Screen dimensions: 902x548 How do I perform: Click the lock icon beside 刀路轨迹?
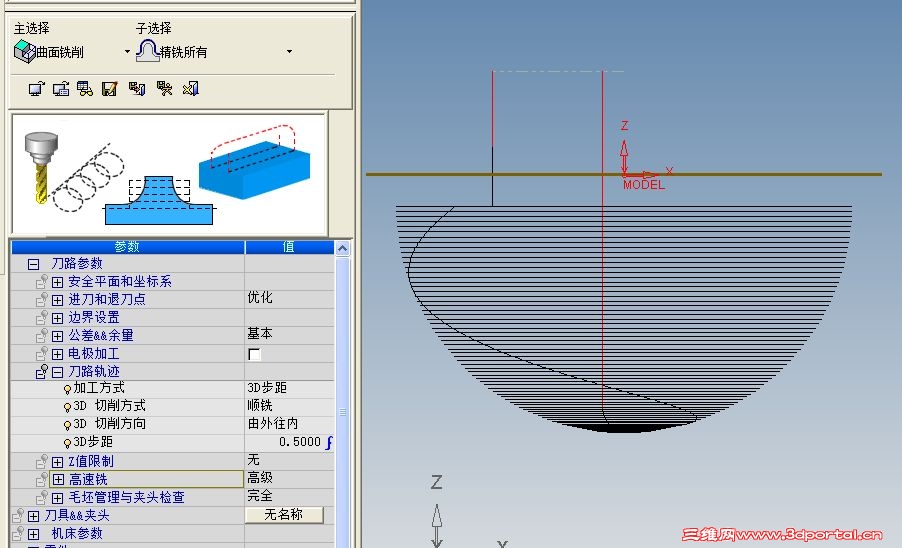pyautogui.click(x=41, y=371)
